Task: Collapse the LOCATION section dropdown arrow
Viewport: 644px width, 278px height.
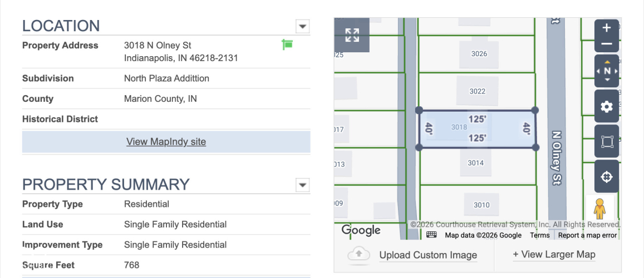Action: 303,26
